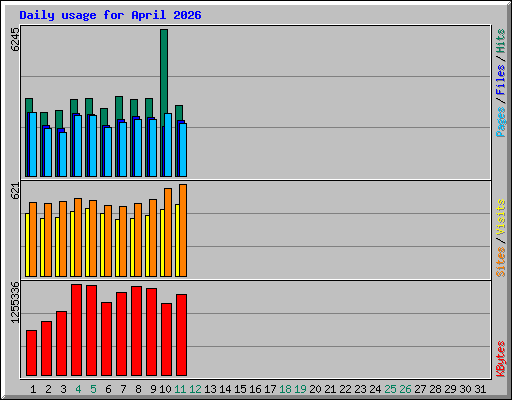This screenshot has width=512, height=400.
Task: Click the red KBytes bar for day 1
Action: click(x=31, y=353)
